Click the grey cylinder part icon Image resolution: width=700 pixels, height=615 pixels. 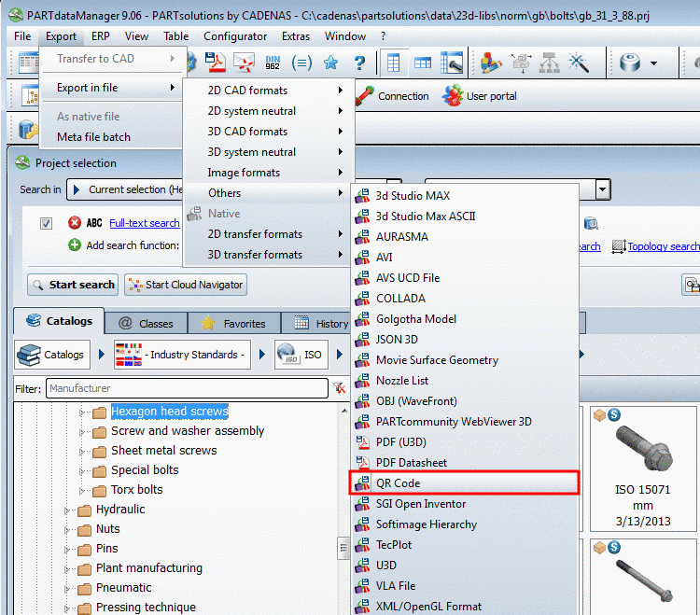[630, 63]
